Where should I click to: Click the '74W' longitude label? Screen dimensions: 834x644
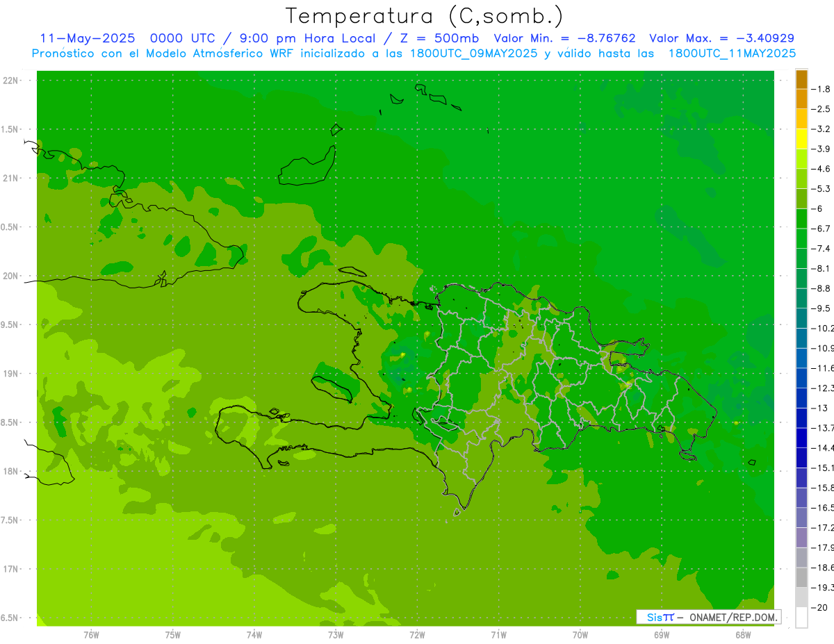pos(254,634)
